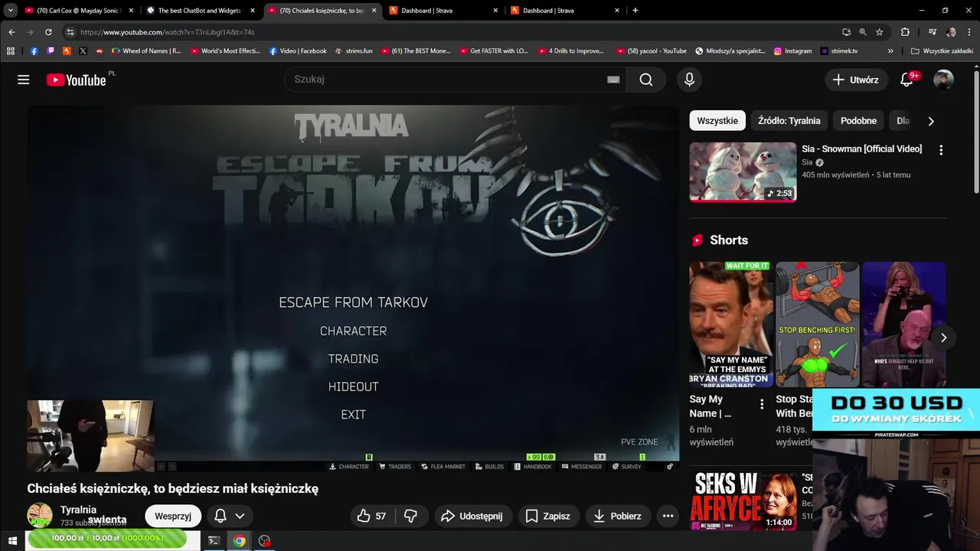Image resolution: width=980 pixels, height=551 pixels.
Task: Open the X bookmark icon
Action: click(83, 51)
